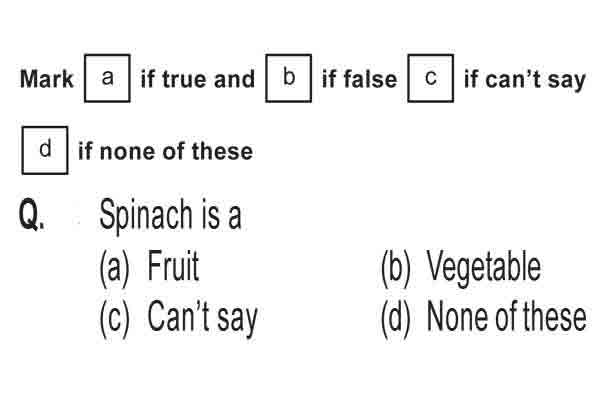Click the bold 'if none of these' text

165,151
